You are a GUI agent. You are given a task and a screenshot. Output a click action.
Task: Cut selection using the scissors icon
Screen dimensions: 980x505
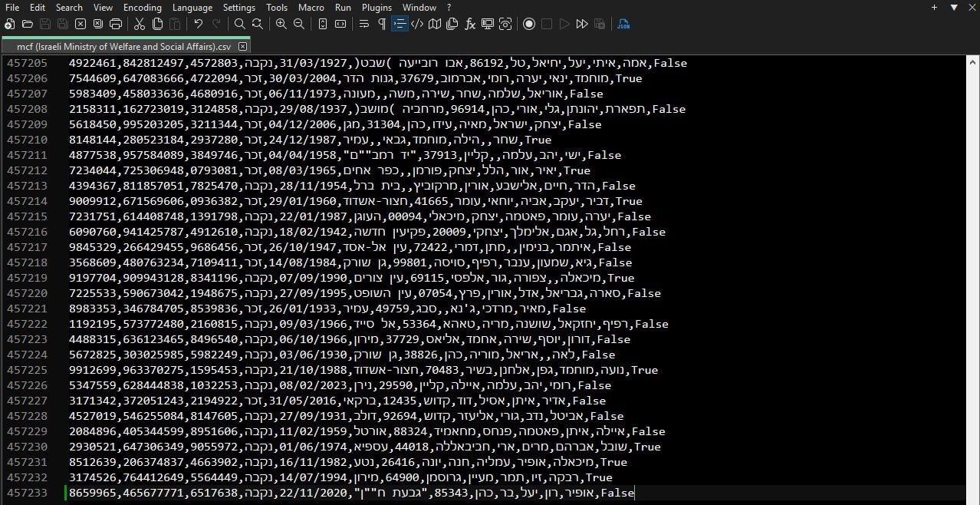[139, 24]
